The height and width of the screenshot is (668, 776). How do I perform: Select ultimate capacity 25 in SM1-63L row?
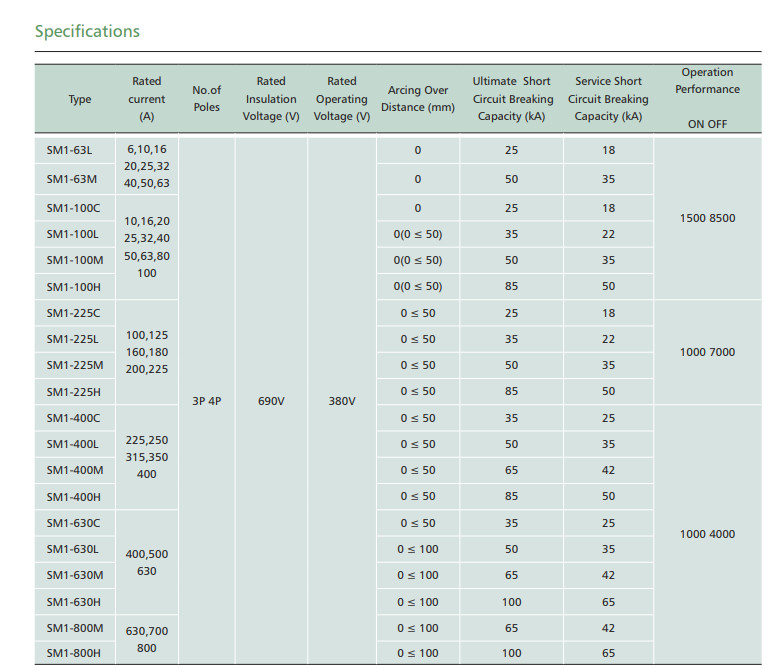pyautogui.click(x=511, y=150)
